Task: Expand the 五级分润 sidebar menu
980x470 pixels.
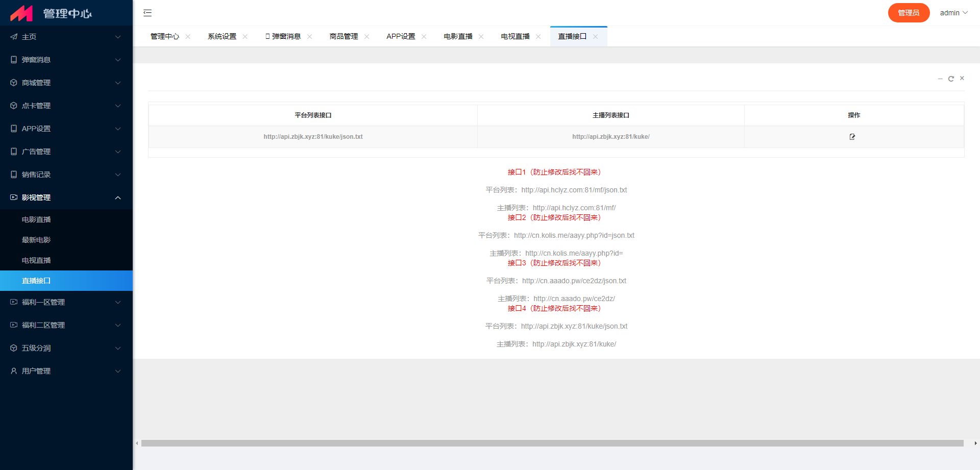Action: (66, 348)
